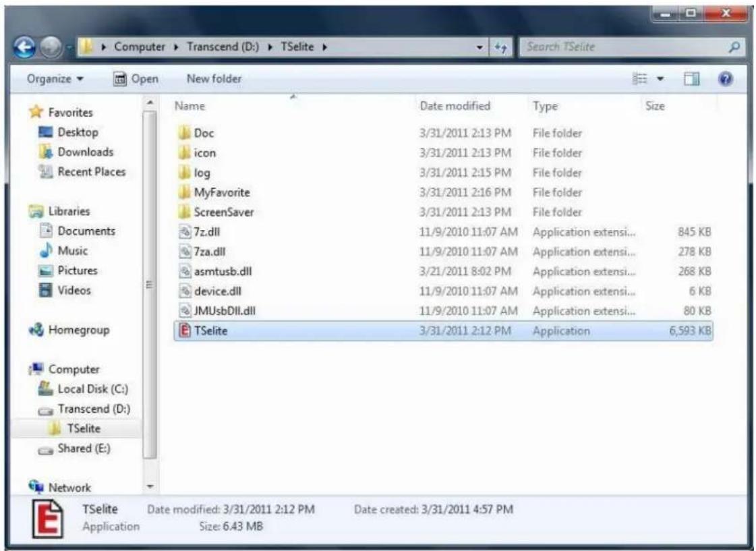Select the log folder icon
756x551 pixels.
[x=184, y=173]
